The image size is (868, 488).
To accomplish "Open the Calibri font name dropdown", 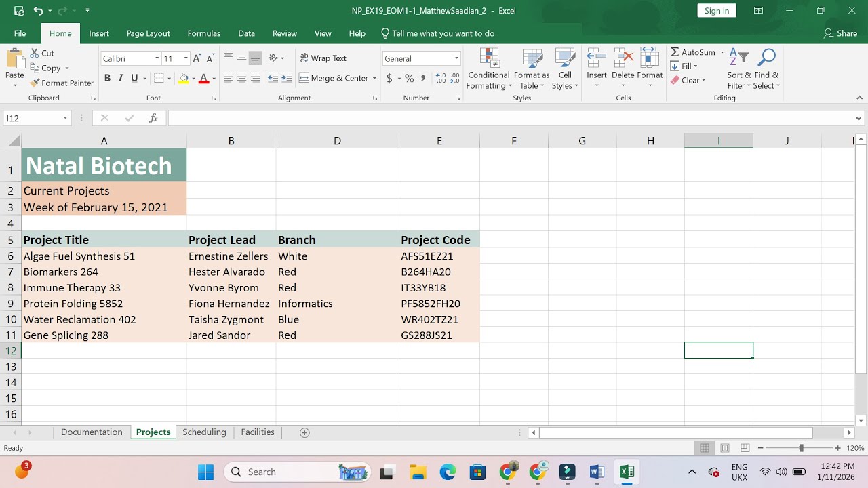I will point(157,59).
